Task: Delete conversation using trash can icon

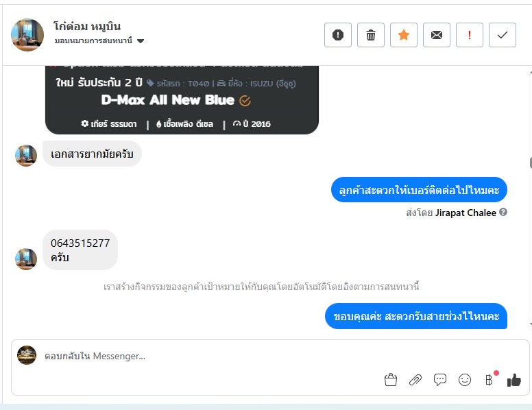Action: (x=370, y=35)
